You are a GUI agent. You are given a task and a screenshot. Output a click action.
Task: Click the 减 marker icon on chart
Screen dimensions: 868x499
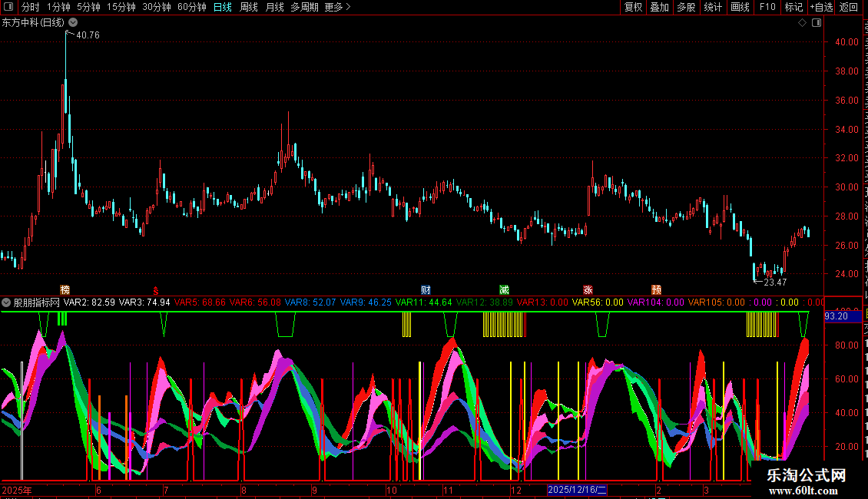[x=504, y=290]
